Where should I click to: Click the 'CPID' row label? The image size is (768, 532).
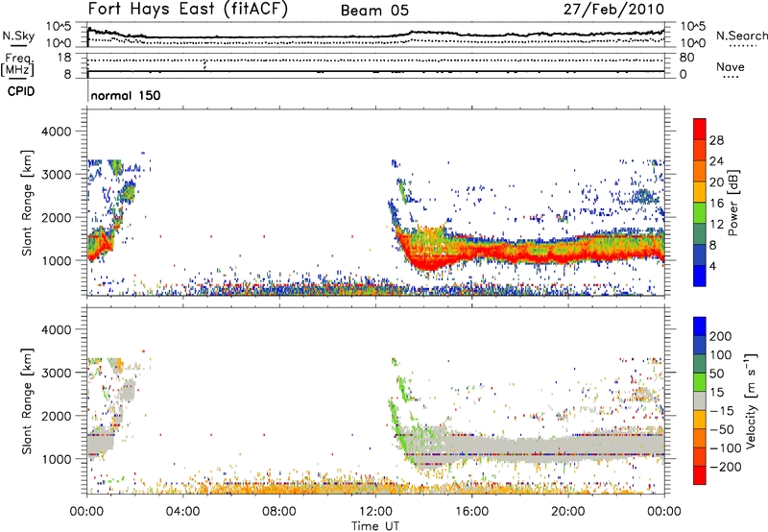click(21, 91)
